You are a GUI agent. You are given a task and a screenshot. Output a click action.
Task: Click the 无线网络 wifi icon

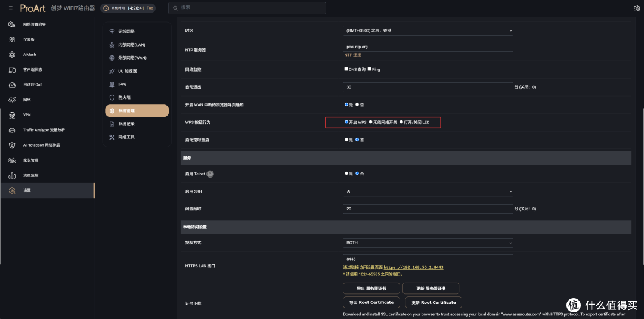click(112, 32)
